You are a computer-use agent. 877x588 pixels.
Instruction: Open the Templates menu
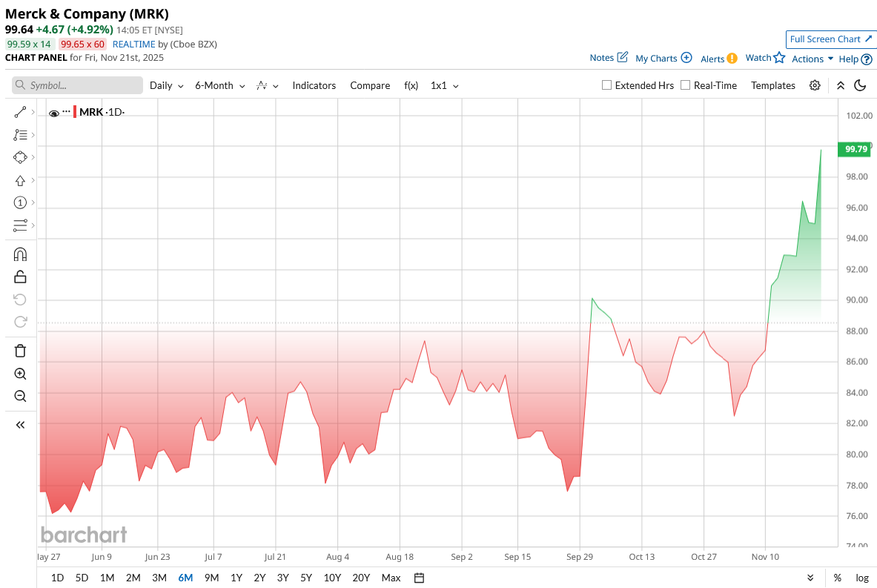(x=773, y=85)
